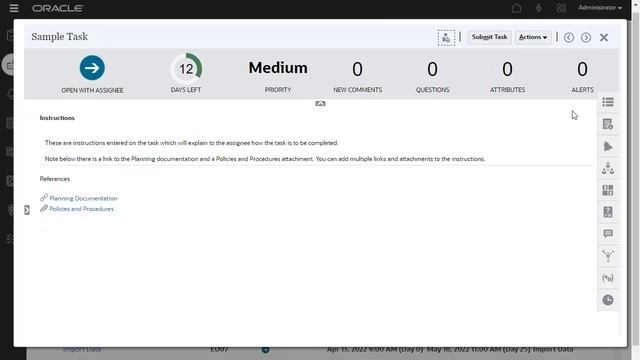
Task: Open the Actions dropdown menu
Action: coord(533,37)
